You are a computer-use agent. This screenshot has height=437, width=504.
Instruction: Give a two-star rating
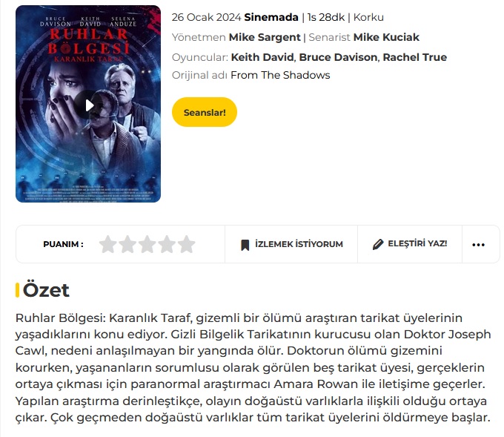click(x=127, y=244)
